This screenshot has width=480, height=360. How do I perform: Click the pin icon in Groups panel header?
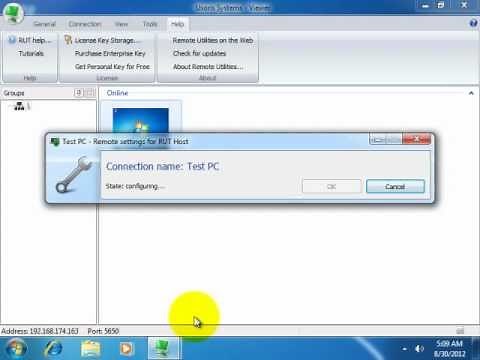(x=78, y=93)
